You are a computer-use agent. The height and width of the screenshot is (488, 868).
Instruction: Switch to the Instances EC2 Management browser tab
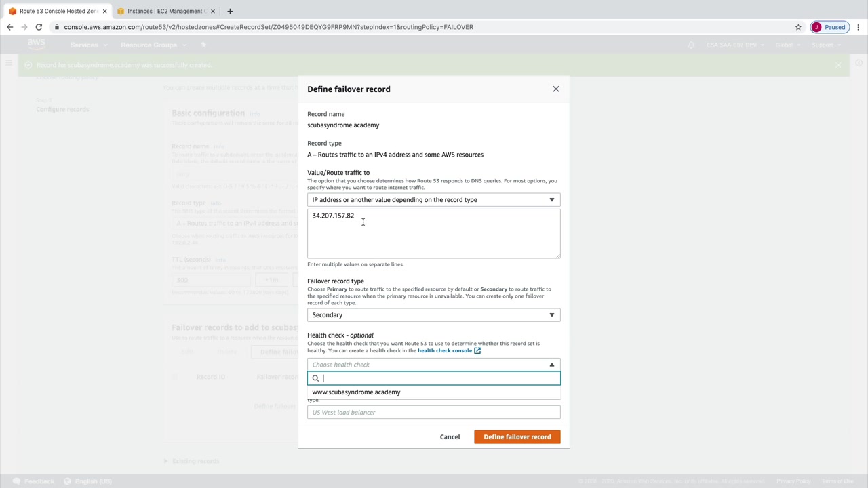click(165, 11)
